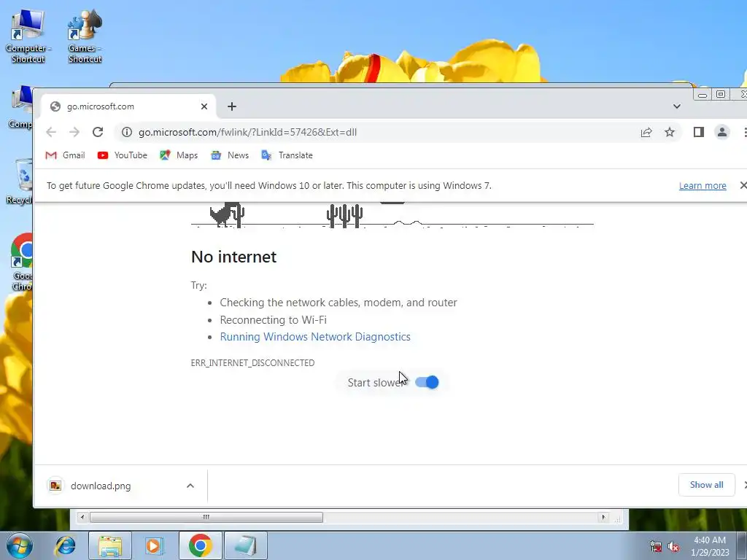
Task: Open the clock showing 4:40 AM
Action: (x=710, y=546)
